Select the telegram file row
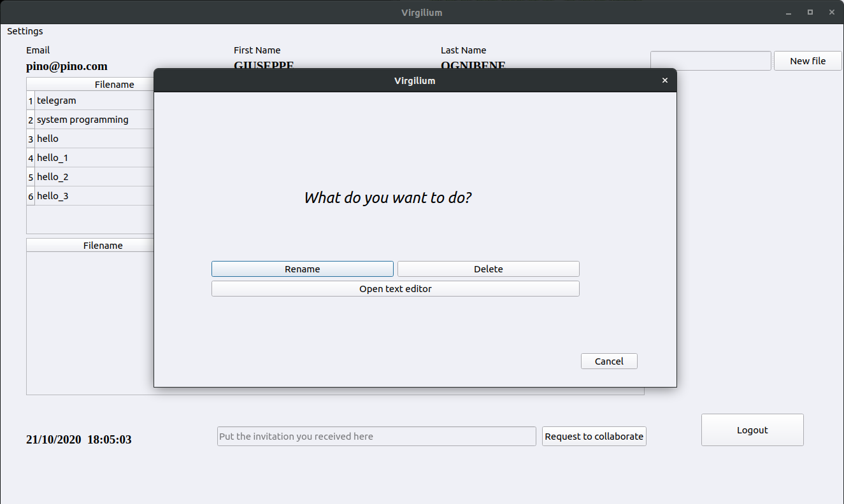The width and height of the screenshot is (844, 504). point(94,101)
